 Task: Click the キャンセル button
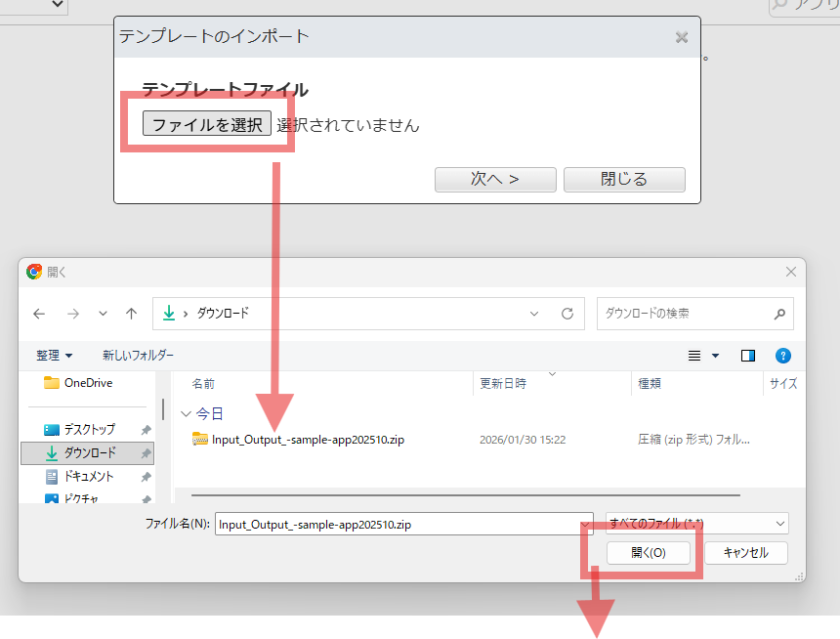pos(746,553)
